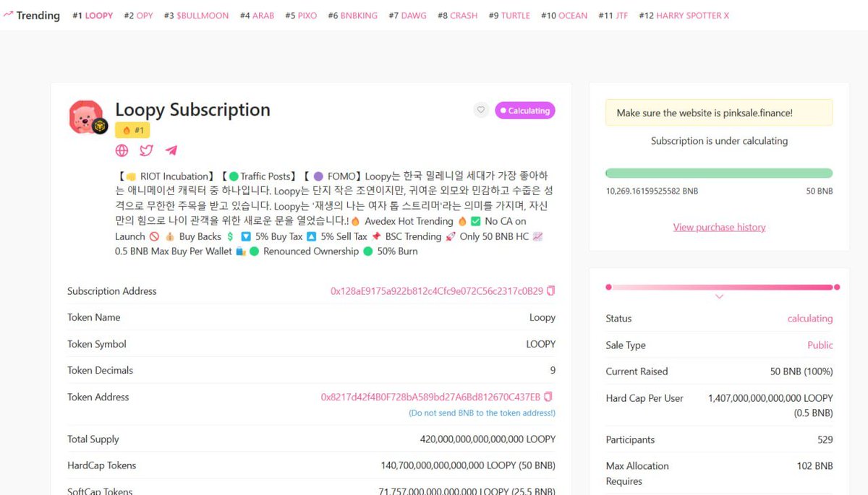Image resolution: width=868 pixels, height=495 pixels.
Task: Click the pink sale timeline bar
Action: (722, 287)
